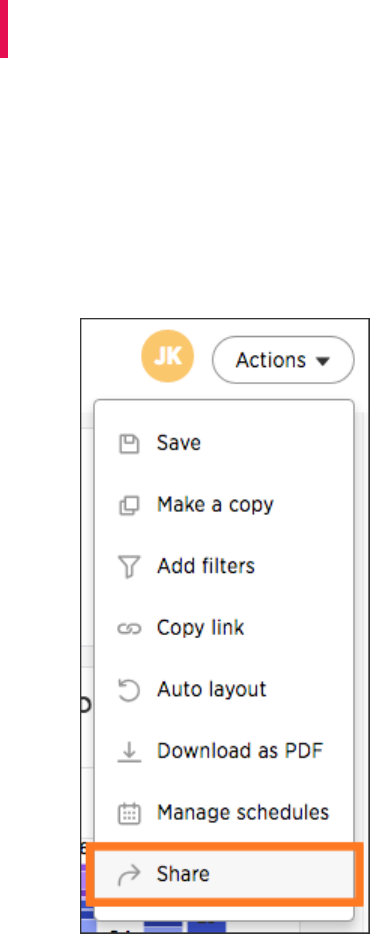Click the calendar schedules icon
This screenshot has width=370, height=934.
pos(129,814)
